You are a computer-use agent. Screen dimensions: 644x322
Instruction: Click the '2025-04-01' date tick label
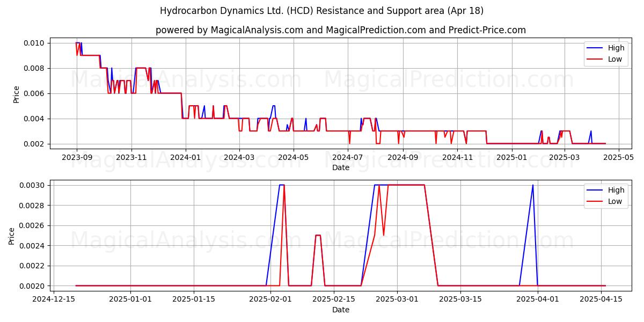tap(537, 300)
